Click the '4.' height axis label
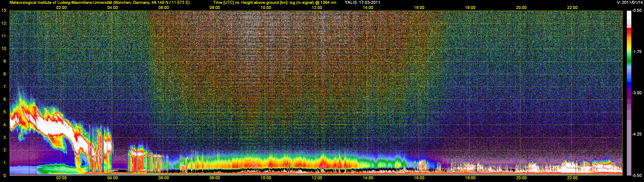644x182 pixels. 5,125
